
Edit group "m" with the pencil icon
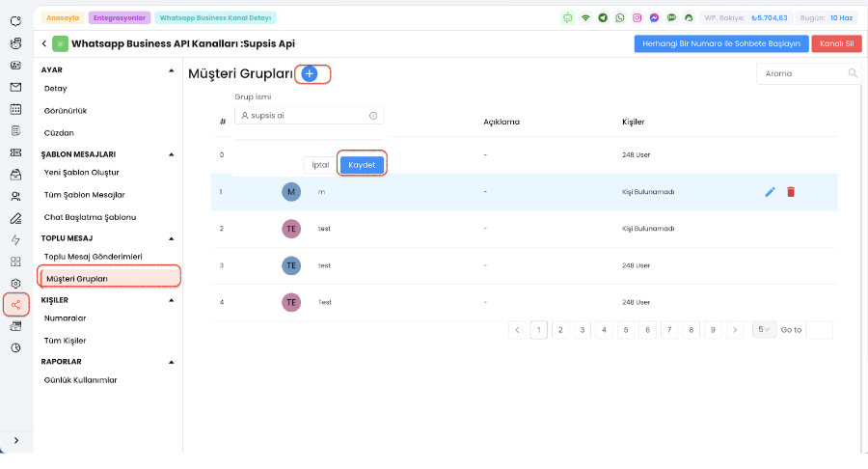click(x=770, y=192)
